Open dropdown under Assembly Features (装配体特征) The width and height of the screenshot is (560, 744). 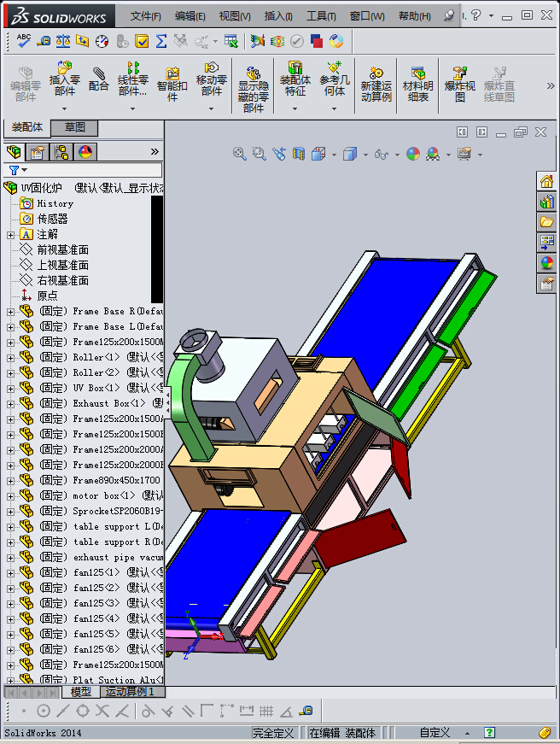coord(295,108)
